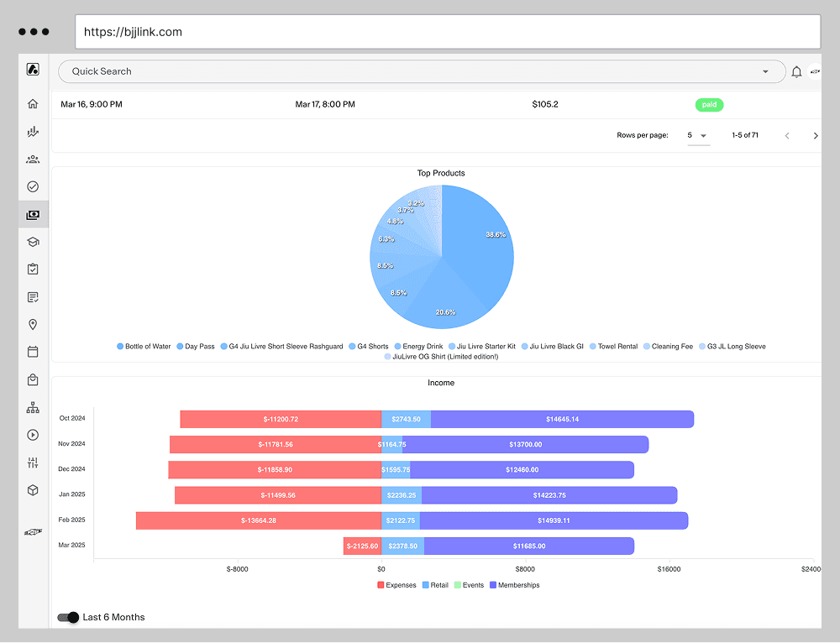Select the payments banknote icon in sidebar
This screenshot has width=840, height=643.
33,214
